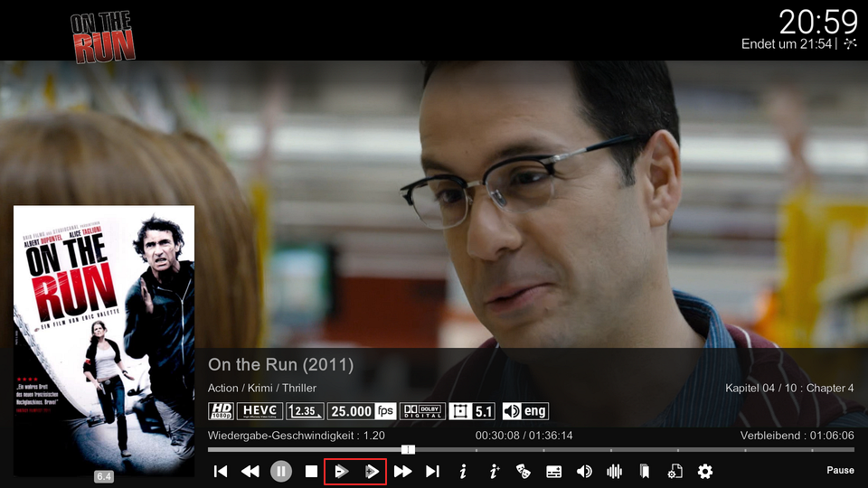The height and width of the screenshot is (488, 868).
Task: Click the 'Endet um 21:54' text
Action: pos(786,44)
